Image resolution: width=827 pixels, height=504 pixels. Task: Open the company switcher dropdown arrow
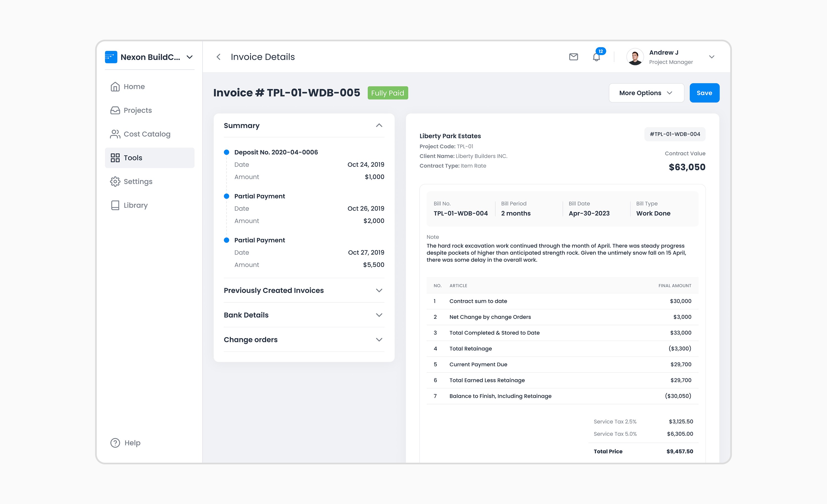(x=190, y=57)
